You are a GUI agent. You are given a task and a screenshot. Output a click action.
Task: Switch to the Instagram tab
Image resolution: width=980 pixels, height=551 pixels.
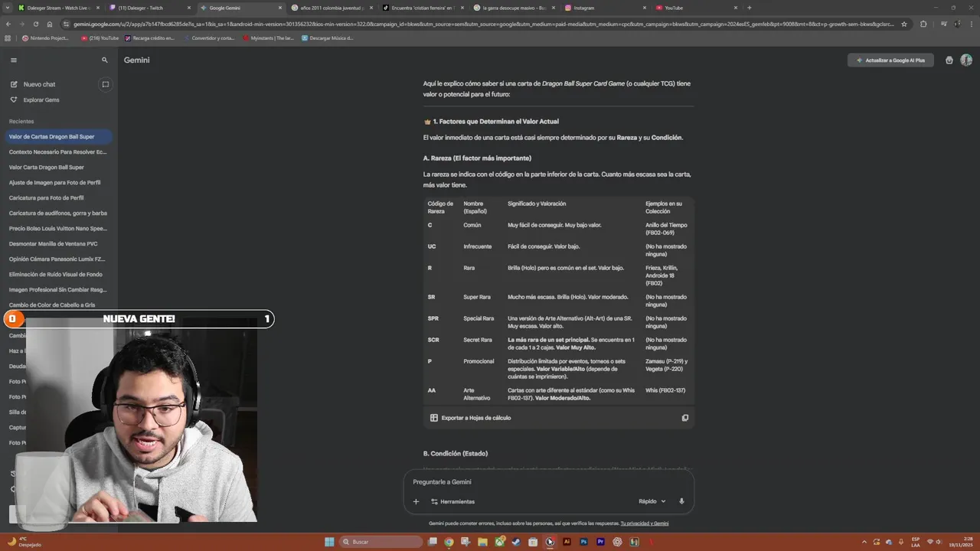(x=605, y=8)
